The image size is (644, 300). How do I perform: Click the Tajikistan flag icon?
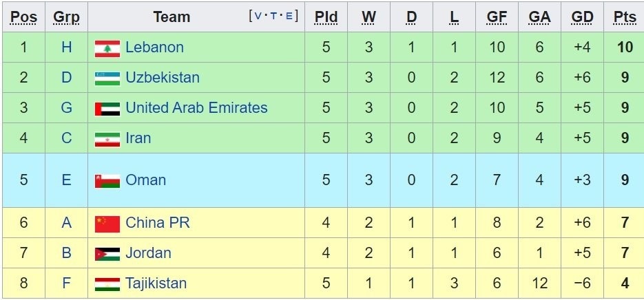(x=107, y=284)
